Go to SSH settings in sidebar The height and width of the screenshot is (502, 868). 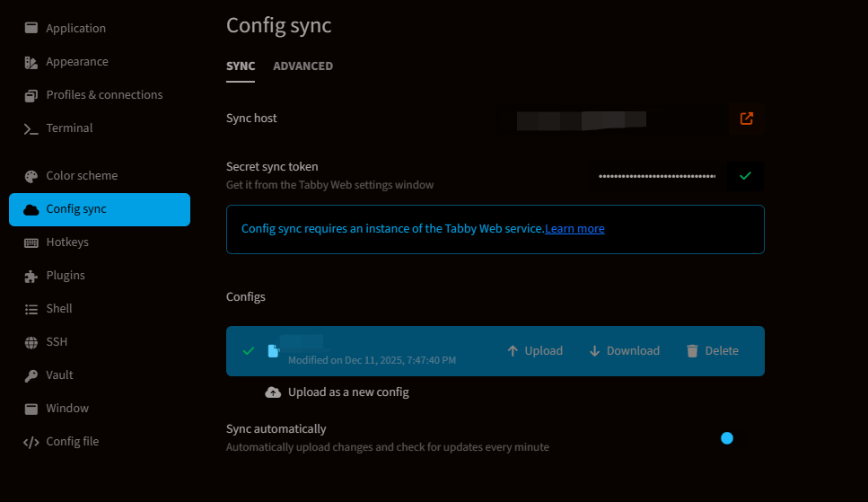[57, 342]
